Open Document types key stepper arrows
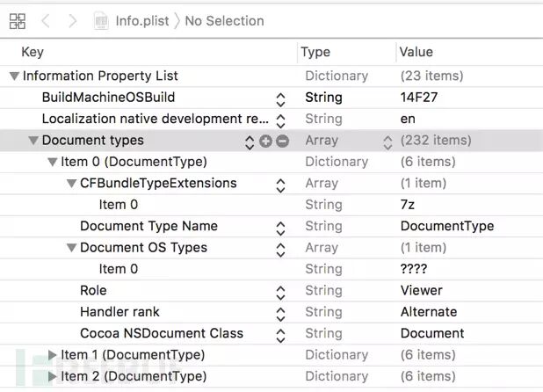This screenshot has height=392, width=543. tap(250, 141)
